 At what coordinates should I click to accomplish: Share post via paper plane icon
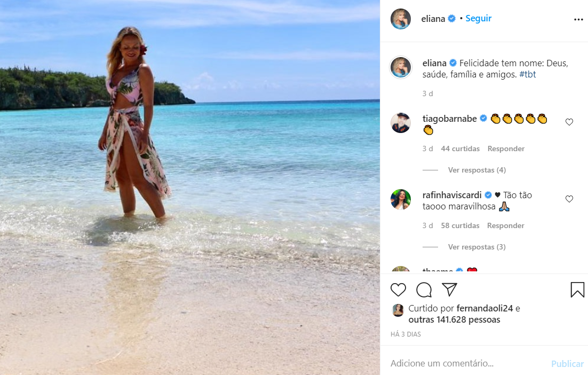pos(449,290)
